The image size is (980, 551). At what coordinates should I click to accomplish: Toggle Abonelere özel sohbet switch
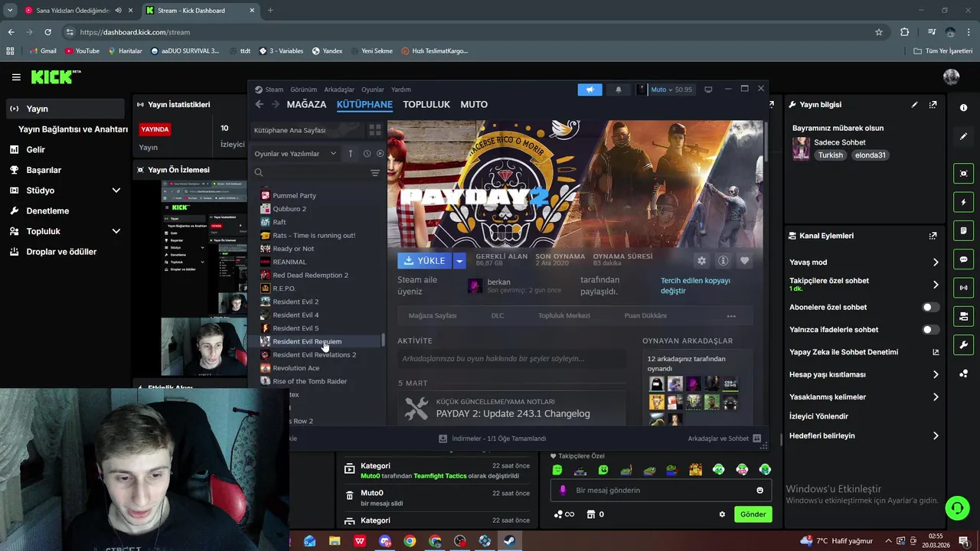(x=930, y=307)
